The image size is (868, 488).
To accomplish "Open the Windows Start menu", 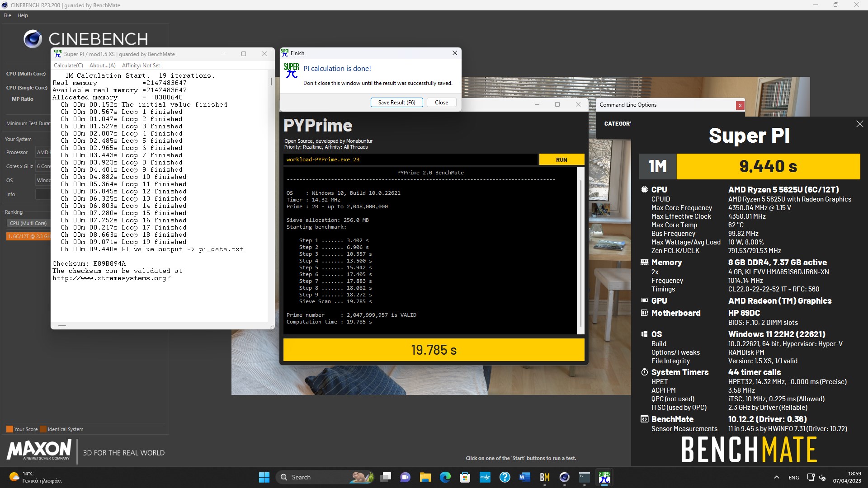I will click(264, 477).
